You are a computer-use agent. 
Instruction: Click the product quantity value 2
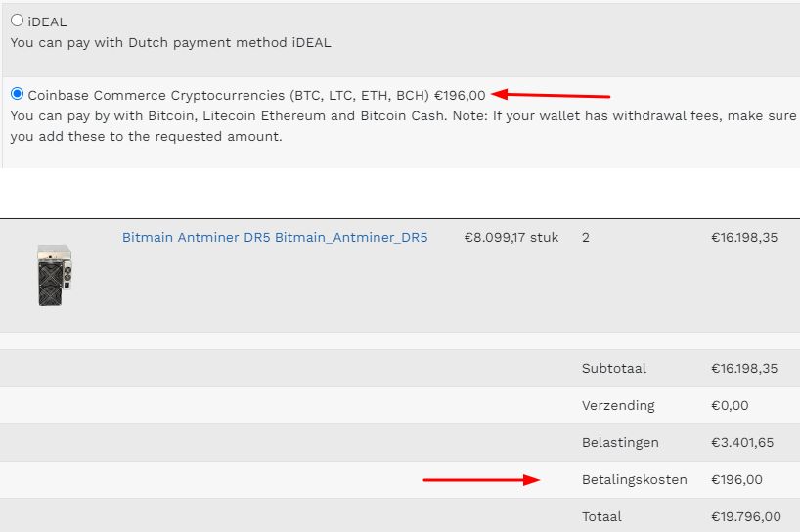[586, 237]
